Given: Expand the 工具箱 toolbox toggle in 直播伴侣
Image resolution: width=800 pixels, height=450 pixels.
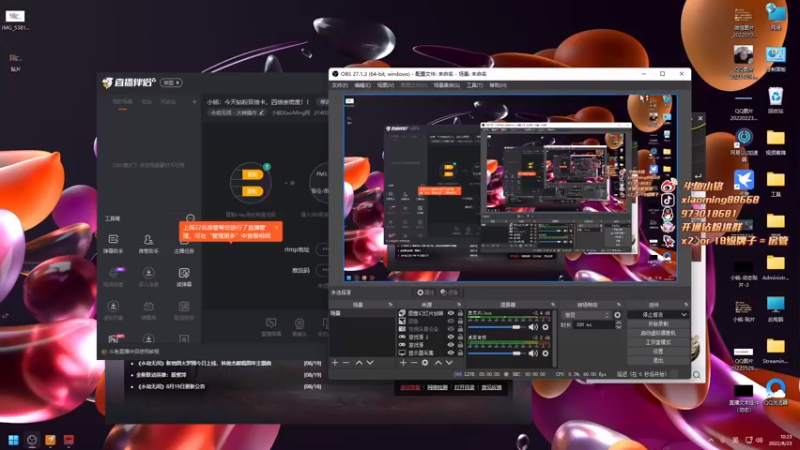Looking at the screenshot, I should tap(190, 218).
